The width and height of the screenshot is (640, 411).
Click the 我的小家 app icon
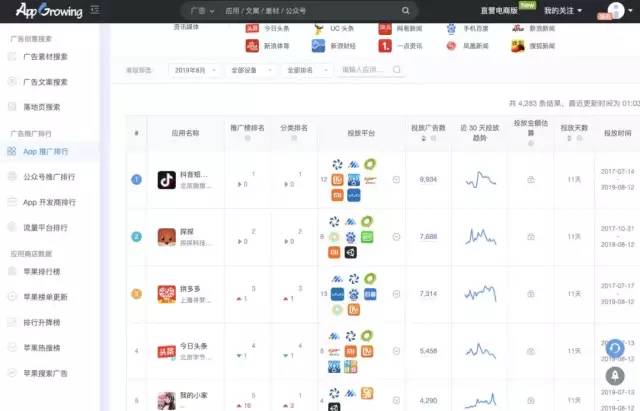click(167, 400)
